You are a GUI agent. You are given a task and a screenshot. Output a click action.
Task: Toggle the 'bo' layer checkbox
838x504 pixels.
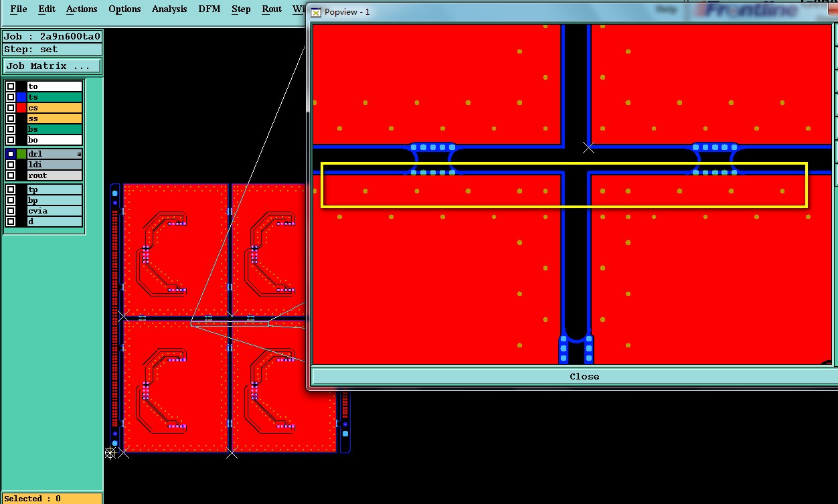point(11,140)
